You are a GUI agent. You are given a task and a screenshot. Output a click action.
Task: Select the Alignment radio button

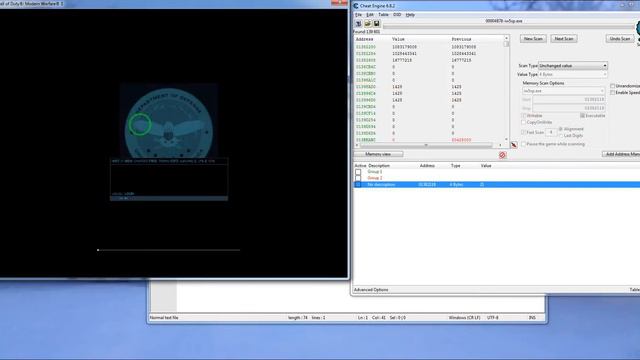point(561,129)
